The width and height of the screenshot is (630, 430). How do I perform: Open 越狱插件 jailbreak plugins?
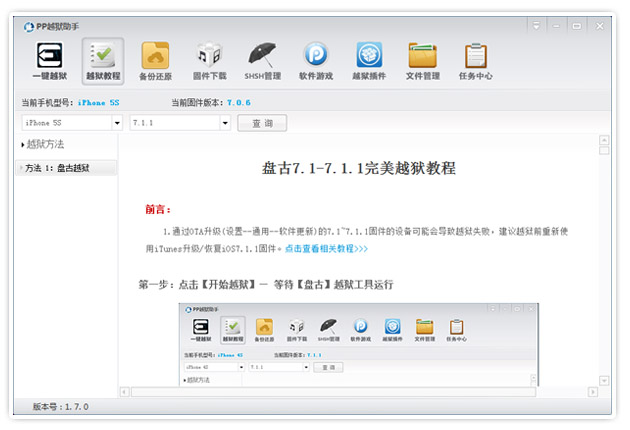coord(369,61)
